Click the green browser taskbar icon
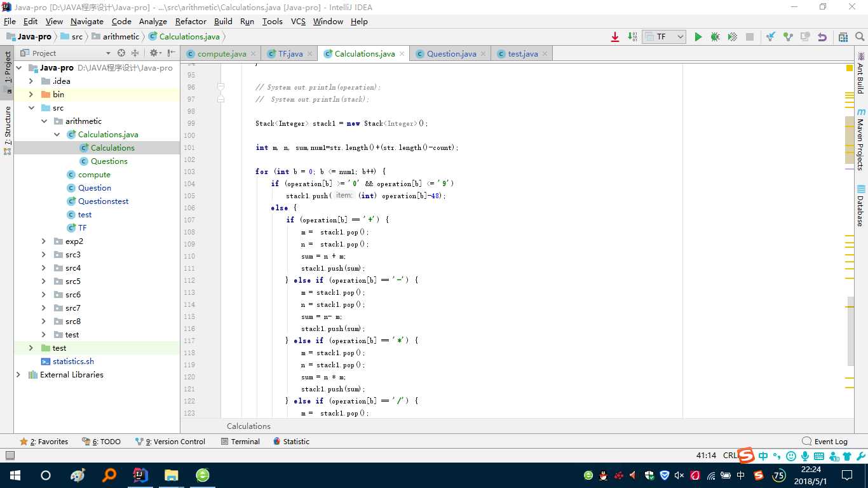The height and width of the screenshot is (488, 868). [202, 475]
